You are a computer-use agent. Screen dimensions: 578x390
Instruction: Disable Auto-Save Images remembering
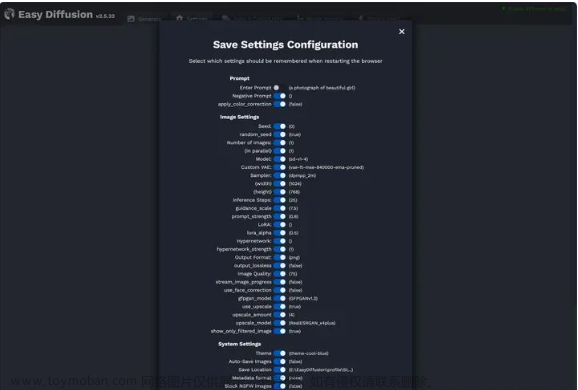(280, 362)
